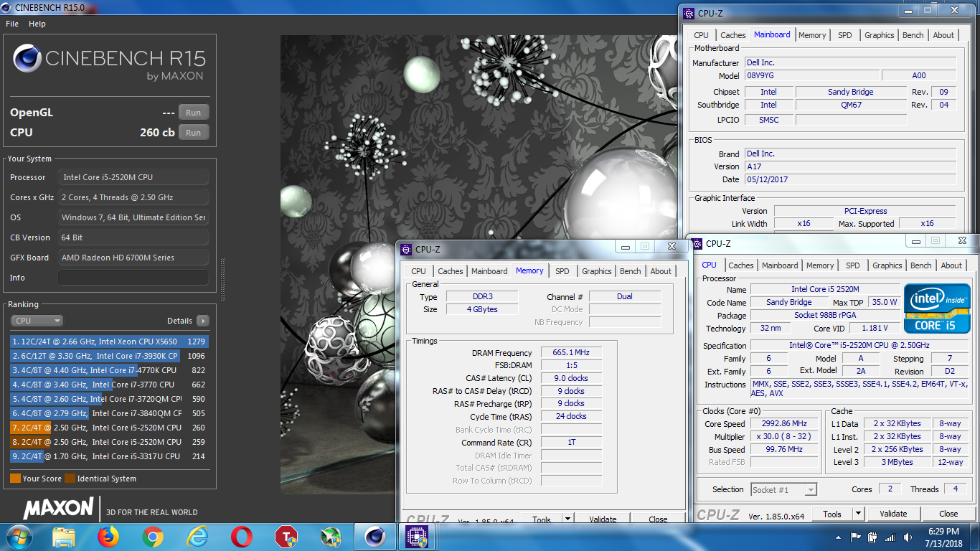The height and width of the screenshot is (551, 980).
Task: Open the About tab in Memory CPU-Z window
Action: tap(661, 271)
